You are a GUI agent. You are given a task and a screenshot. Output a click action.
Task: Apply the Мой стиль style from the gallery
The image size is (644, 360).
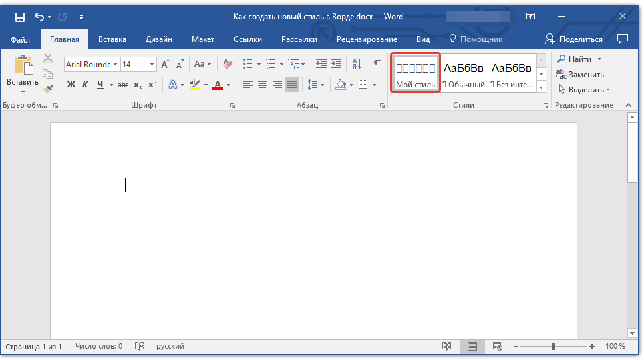click(x=415, y=73)
